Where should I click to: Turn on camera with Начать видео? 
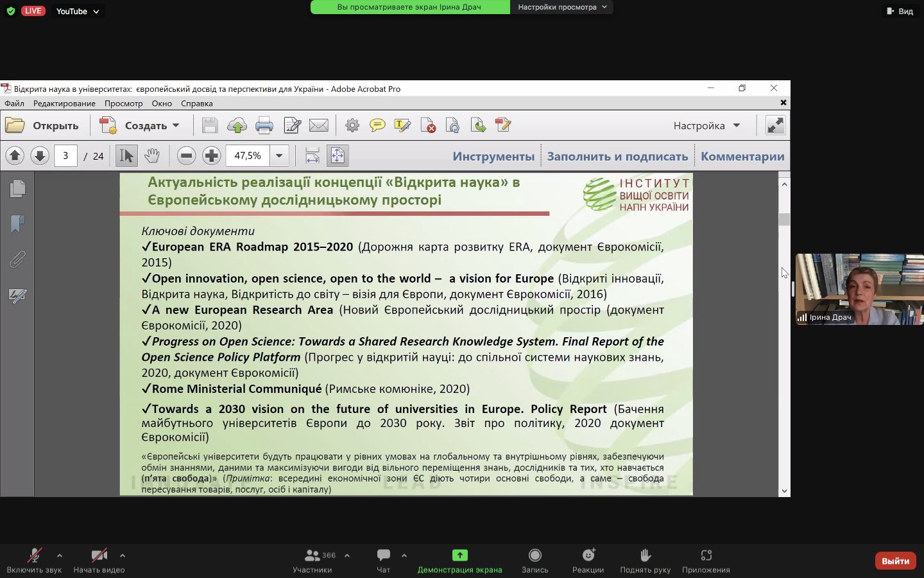[x=99, y=560]
